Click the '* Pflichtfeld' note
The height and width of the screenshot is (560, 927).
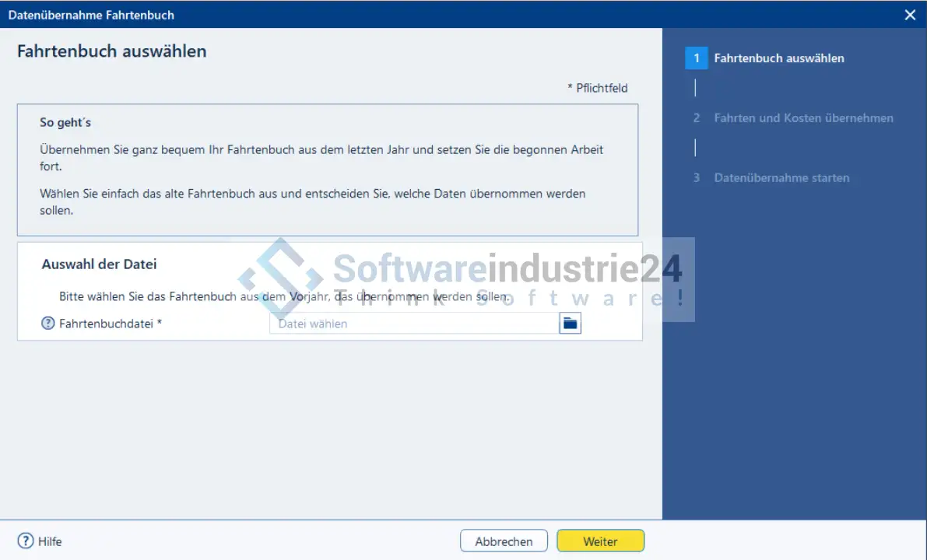597,88
